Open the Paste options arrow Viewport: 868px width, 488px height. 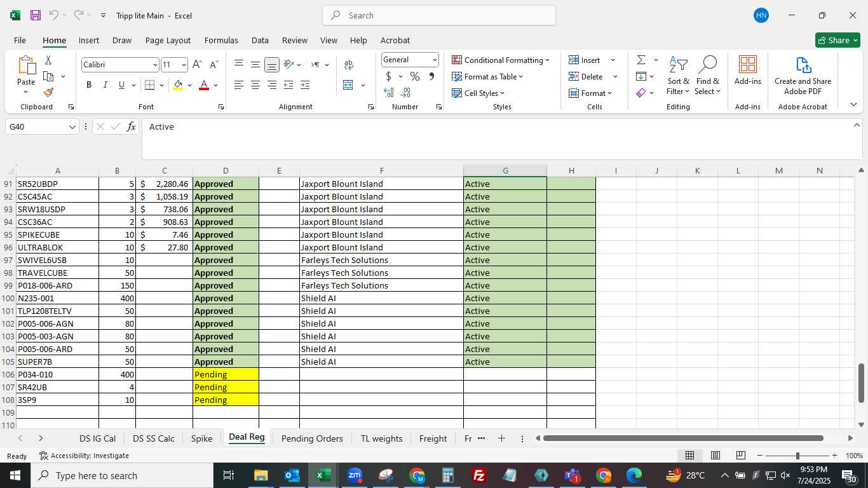pyautogui.click(x=26, y=92)
